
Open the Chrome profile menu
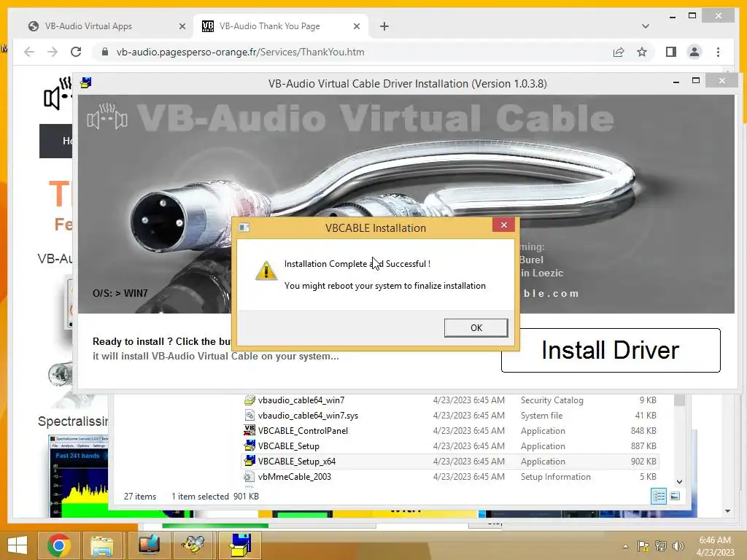pyautogui.click(x=694, y=52)
